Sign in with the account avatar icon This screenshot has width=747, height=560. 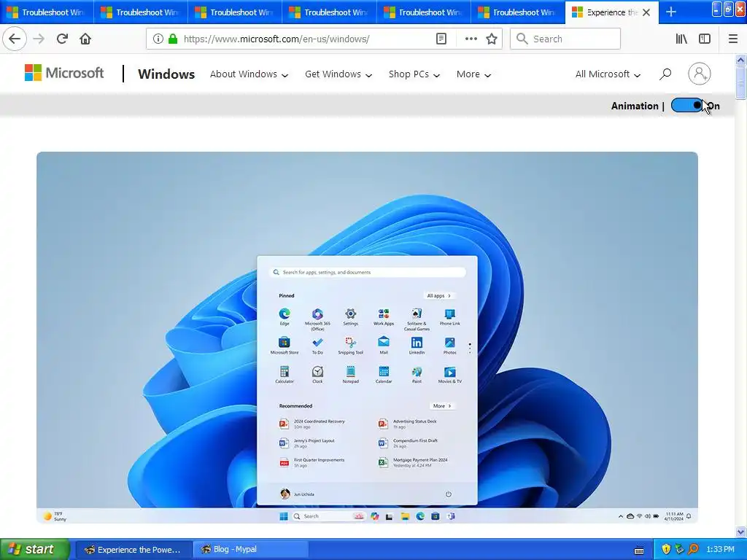coord(700,74)
